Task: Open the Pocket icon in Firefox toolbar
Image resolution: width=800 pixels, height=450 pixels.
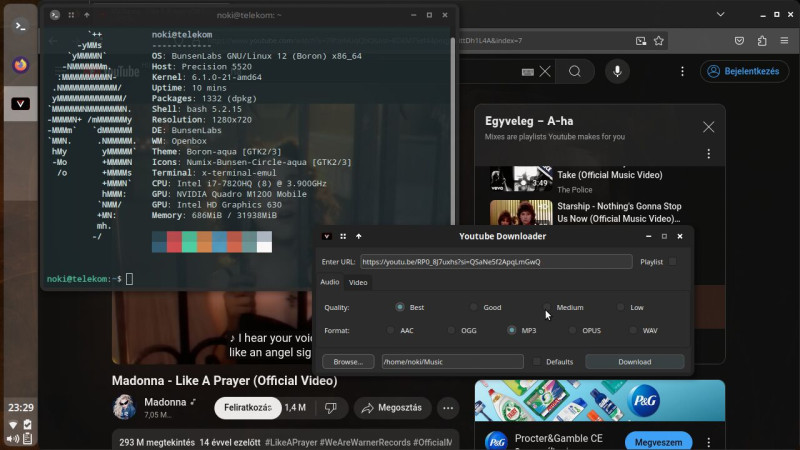Action: click(x=739, y=41)
